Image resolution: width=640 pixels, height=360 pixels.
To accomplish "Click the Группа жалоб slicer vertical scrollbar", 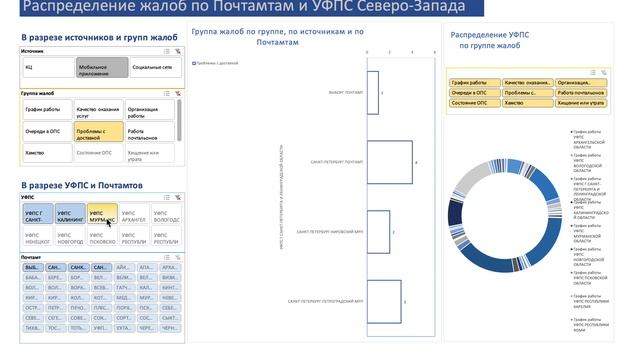I will click(x=179, y=120).
